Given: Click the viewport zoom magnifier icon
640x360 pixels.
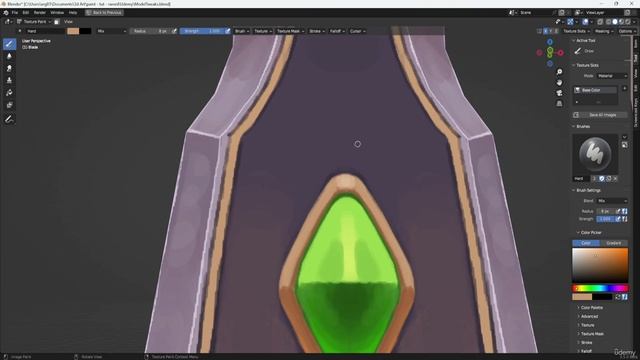Looking at the screenshot, I should [559, 72].
